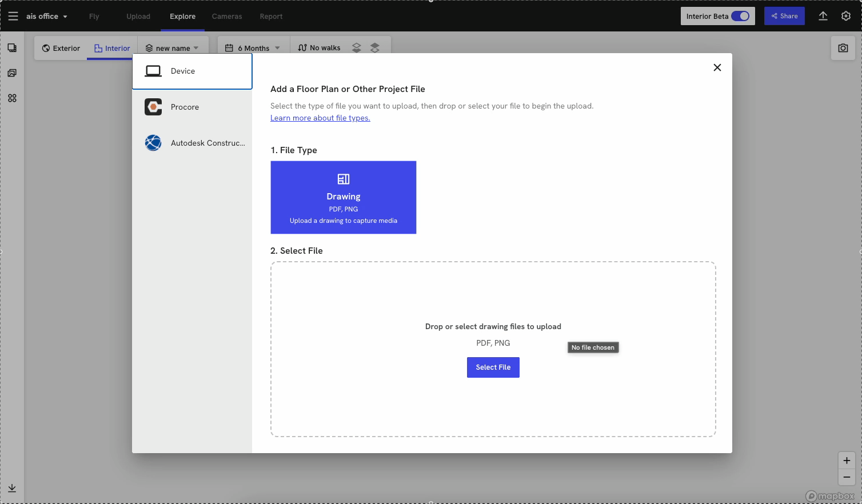Open the 6 Months date range dropdown
The width and height of the screenshot is (862, 504).
click(x=253, y=48)
